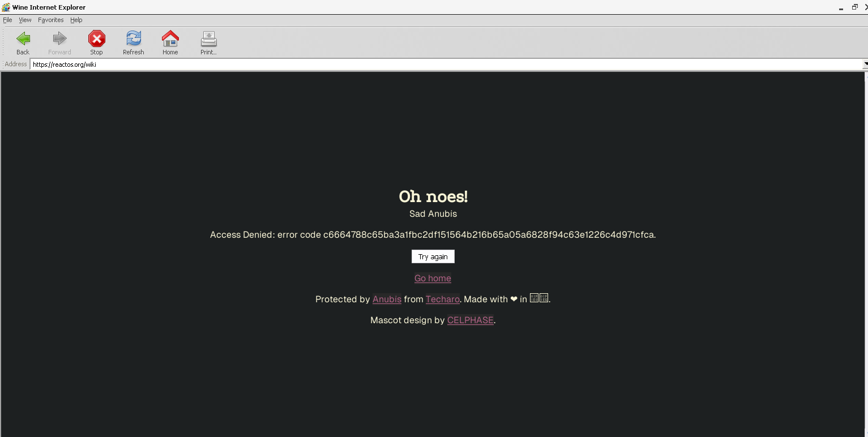This screenshot has height=437, width=868.
Task: Click the grayed Forward arrow icon
Action: click(59, 39)
